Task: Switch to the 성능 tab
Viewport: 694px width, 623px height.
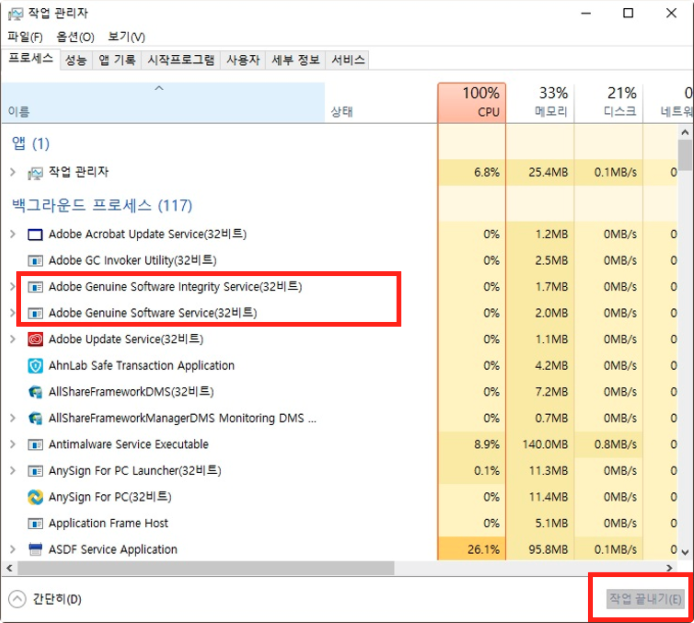Action: [76, 60]
